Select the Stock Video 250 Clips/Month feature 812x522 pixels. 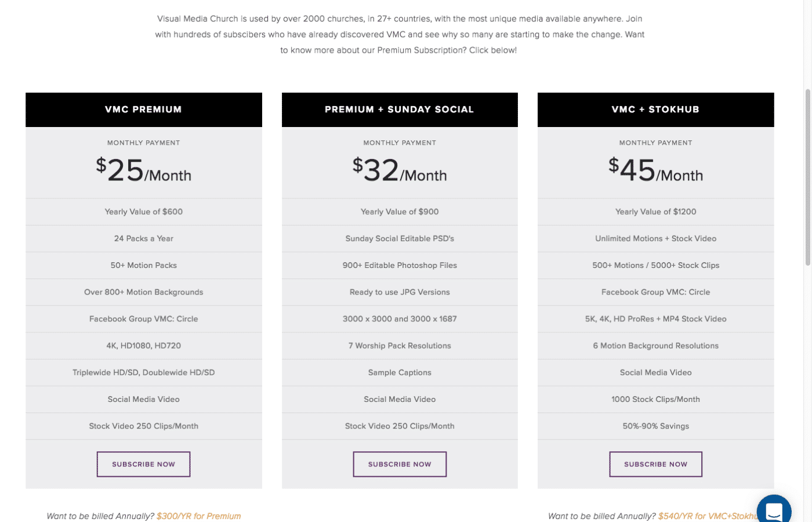[143, 426]
